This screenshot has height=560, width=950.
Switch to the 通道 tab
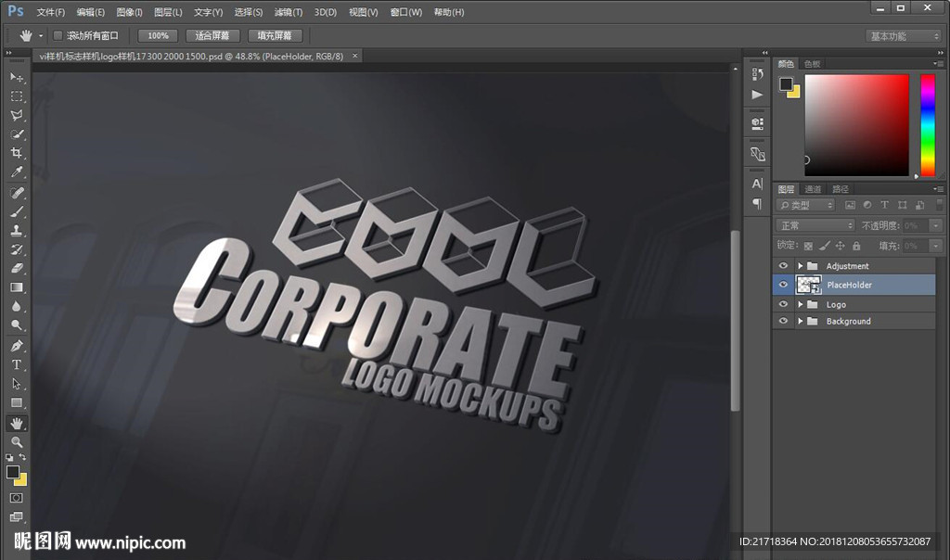pyautogui.click(x=813, y=189)
